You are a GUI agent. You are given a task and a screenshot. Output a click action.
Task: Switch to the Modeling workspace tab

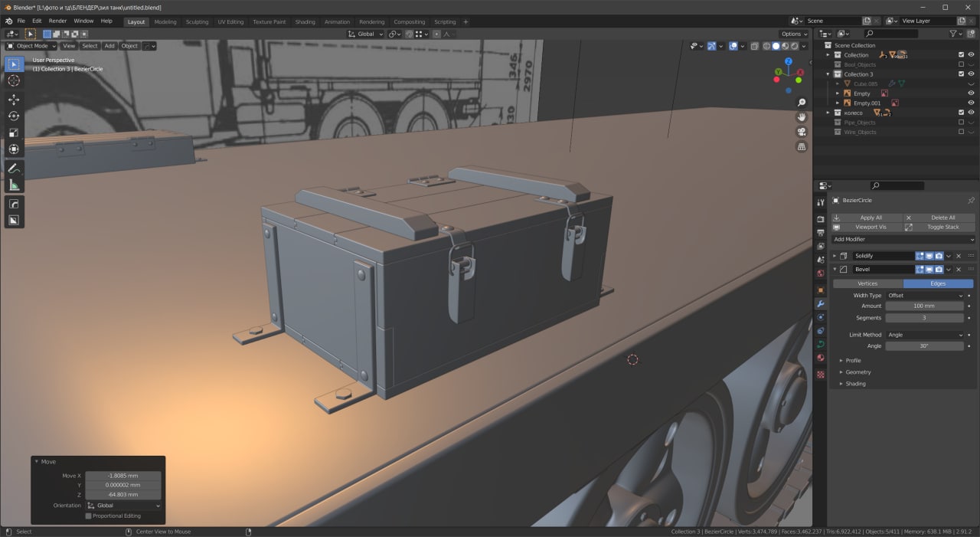click(165, 21)
